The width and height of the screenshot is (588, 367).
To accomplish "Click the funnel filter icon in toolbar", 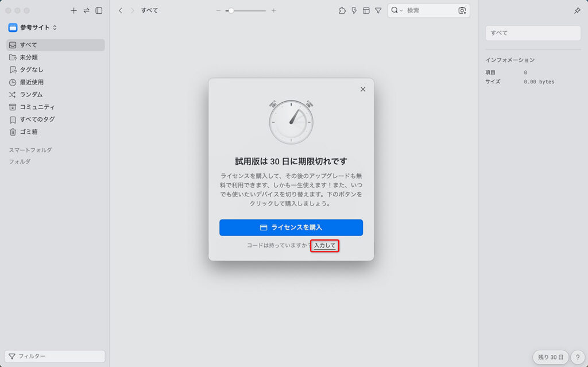I will click(378, 11).
